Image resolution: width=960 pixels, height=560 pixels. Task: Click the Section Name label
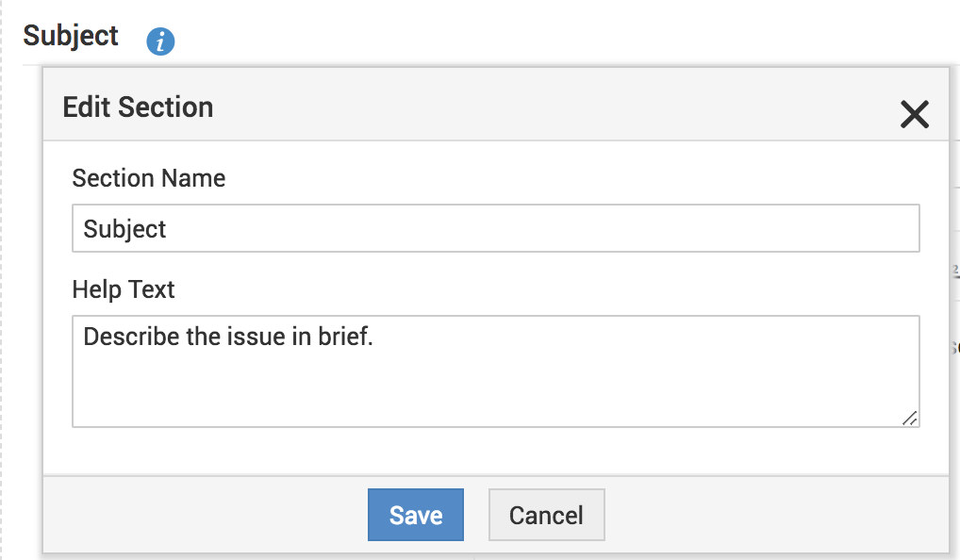[x=149, y=178]
